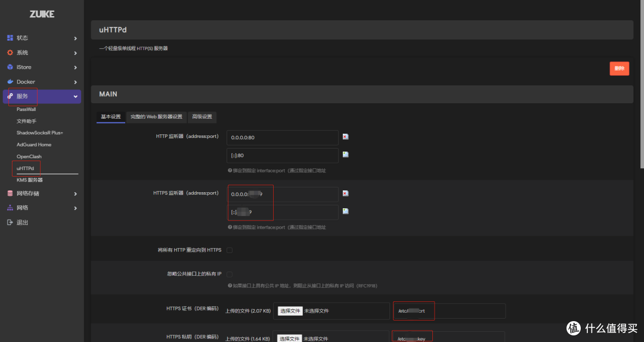644x342 pixels.
Task: Expand the iStore menu chevron
Action: click(75, 67)
